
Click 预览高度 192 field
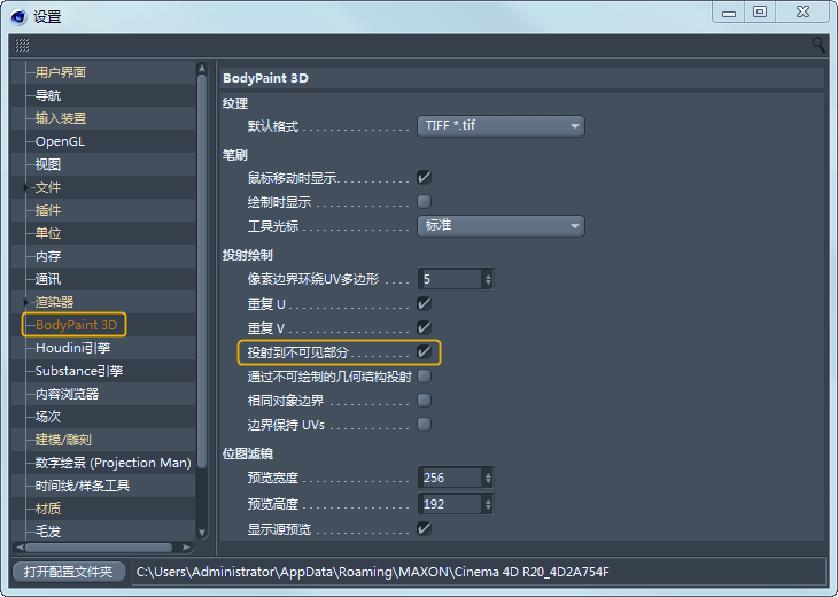[x=451, y=504]
